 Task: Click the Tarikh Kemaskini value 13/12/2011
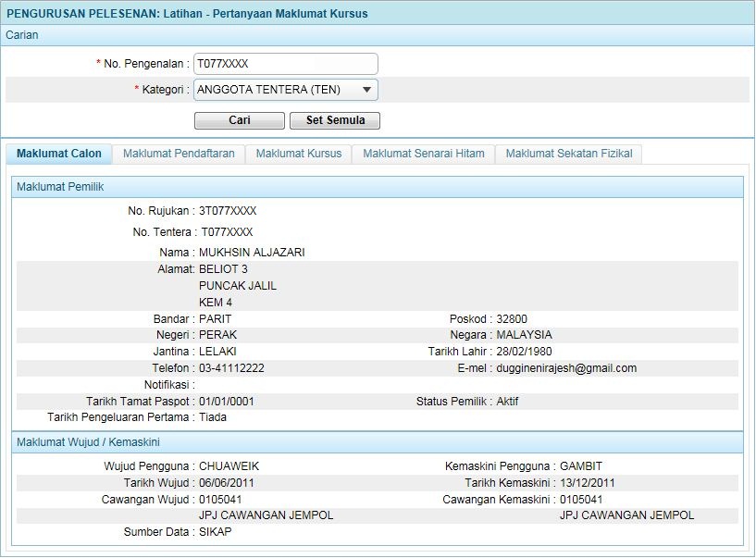(x=588, y=483)
